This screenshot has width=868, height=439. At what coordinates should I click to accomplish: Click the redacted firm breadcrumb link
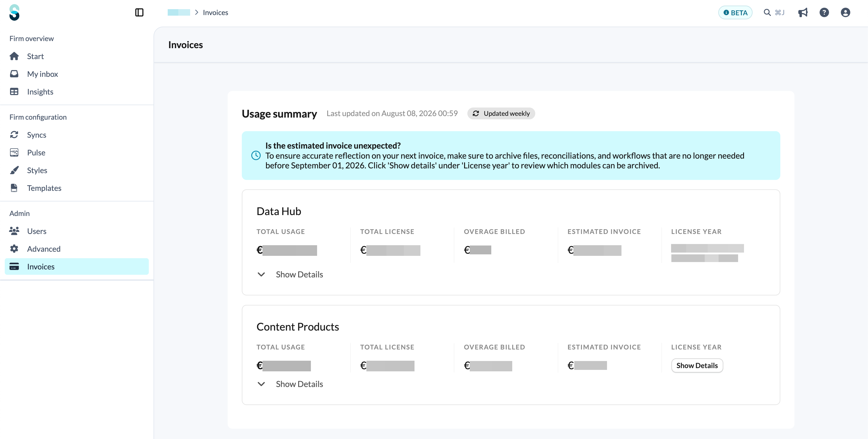pyautogui.click(x=179, y=12)
